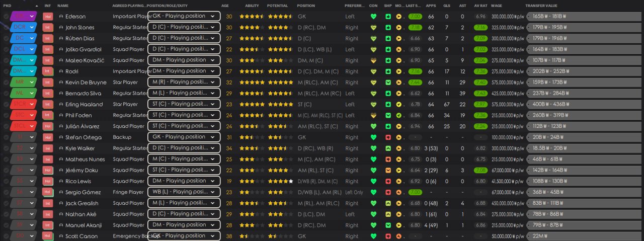644x241 pixels.
Task: Click the morale icon for Erling Haaland
Action: pos(399,105)
